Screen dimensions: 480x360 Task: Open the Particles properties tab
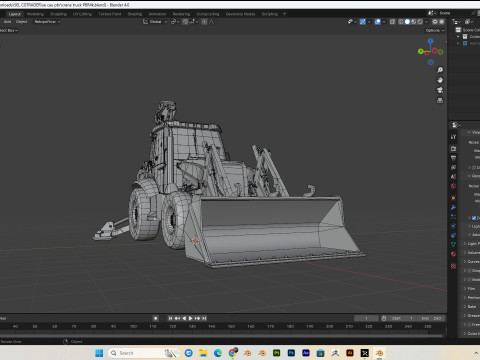point(453,217)
